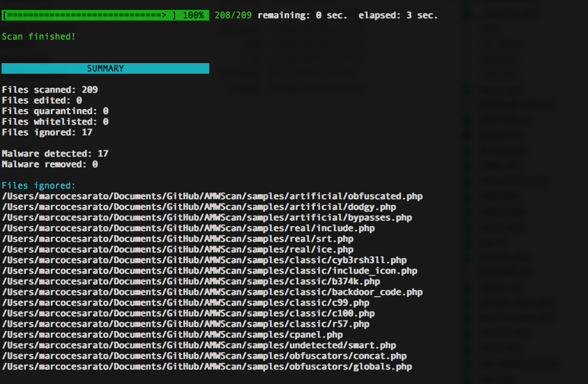Click the classic/c99.php path
The height and width of the screenshot is (384, 588).
186,303
